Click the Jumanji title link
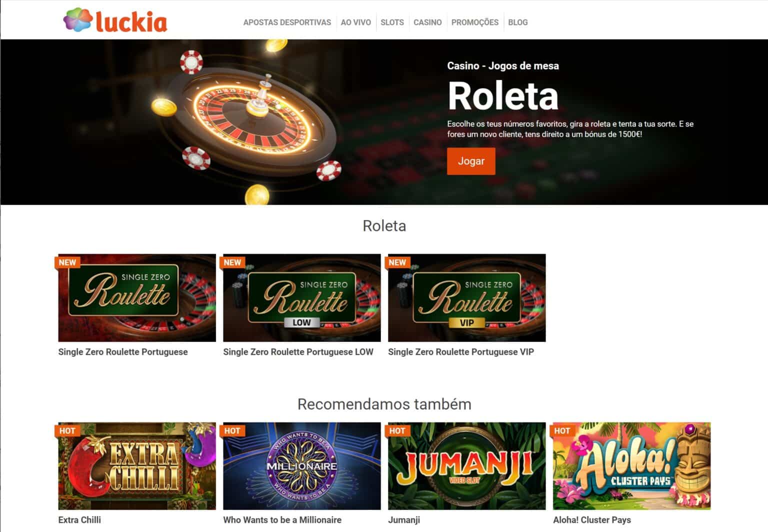This screenshot has height=532, width=768. pos(404,520)
